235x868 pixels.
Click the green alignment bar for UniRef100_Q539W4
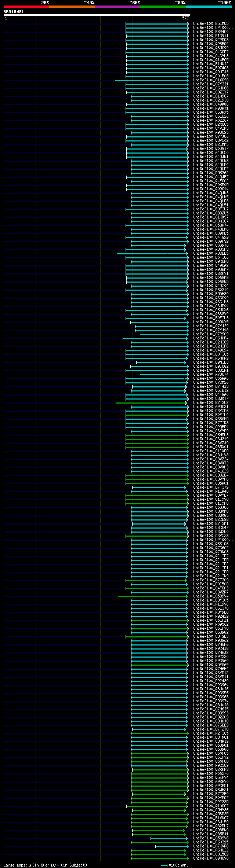click(152, 596)
